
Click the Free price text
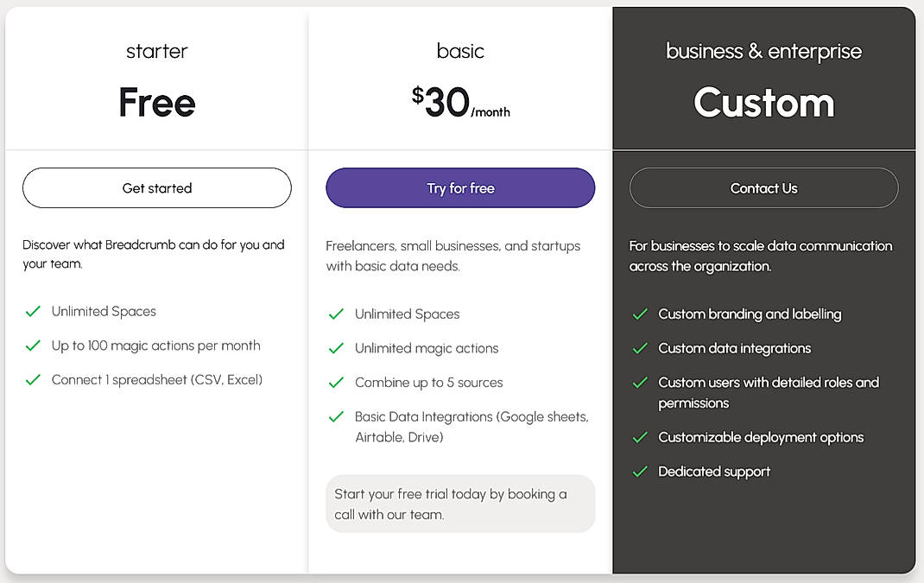click(156, 102)
